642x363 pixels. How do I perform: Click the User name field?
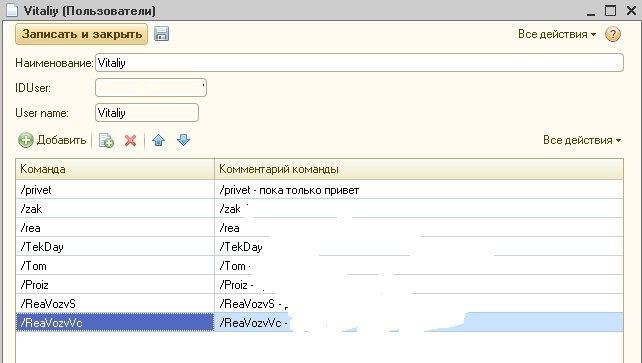tap(147, 113)
